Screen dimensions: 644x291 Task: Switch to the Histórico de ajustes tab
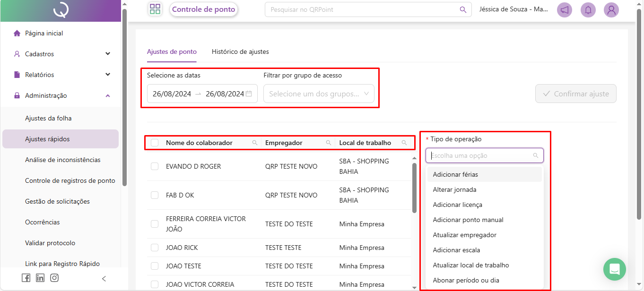[x=240, y=51]
